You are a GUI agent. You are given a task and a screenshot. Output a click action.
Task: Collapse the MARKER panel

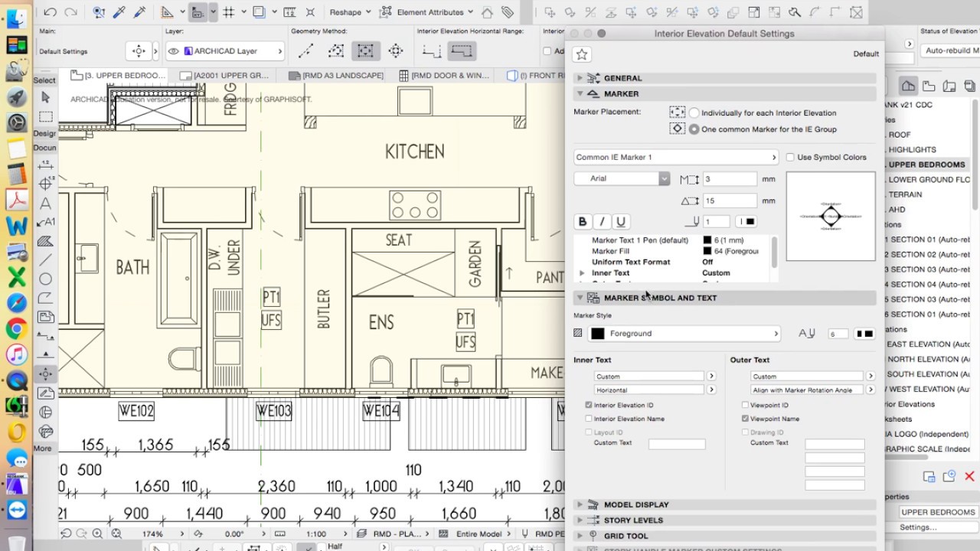point(580,93)
